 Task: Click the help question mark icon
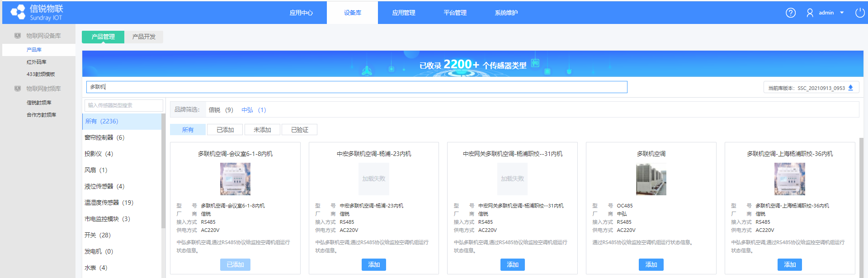pyautogui.click(x=790, y=13)
